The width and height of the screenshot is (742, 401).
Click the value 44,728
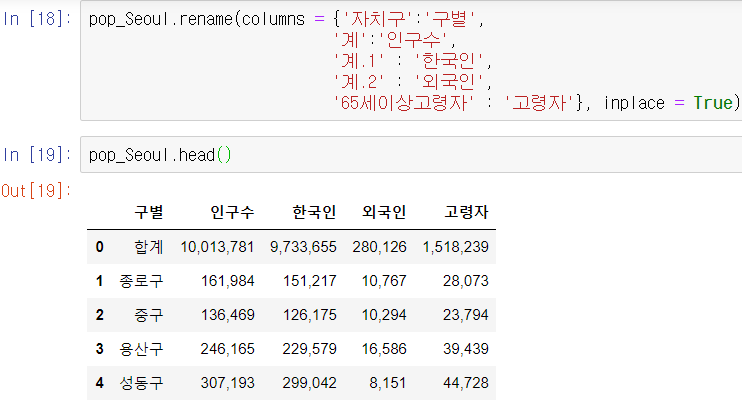(466, 383)
